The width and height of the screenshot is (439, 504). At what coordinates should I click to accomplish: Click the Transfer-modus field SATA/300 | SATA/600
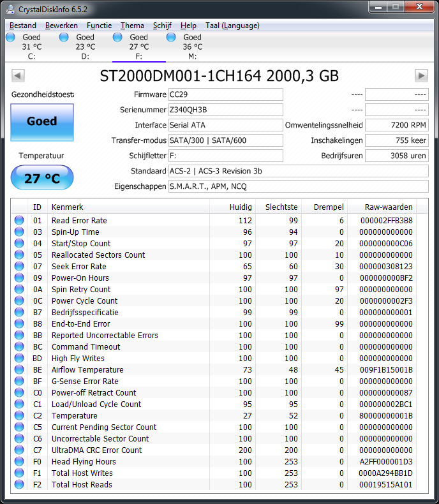[226, 140]
